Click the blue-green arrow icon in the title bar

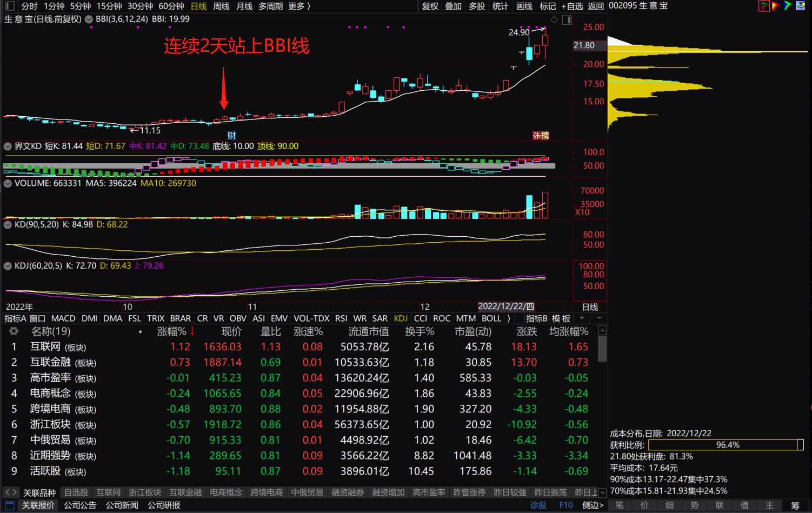coord(787,6)
